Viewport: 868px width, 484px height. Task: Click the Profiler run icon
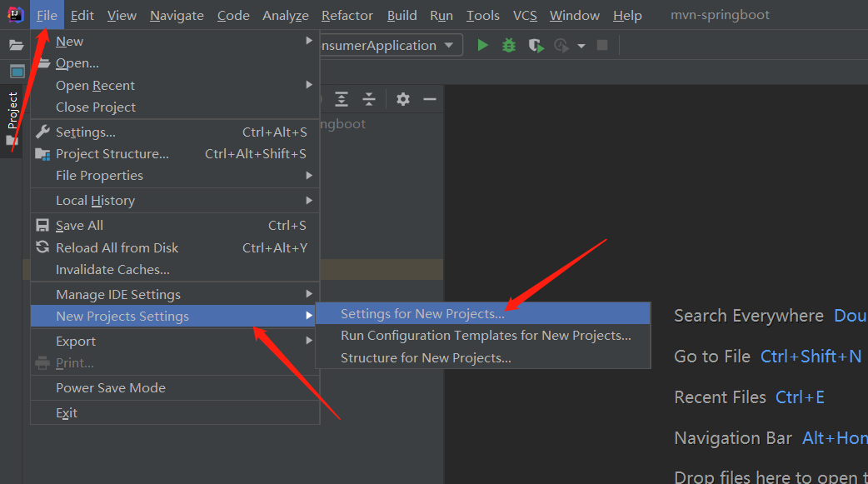[x=562, y=46]
